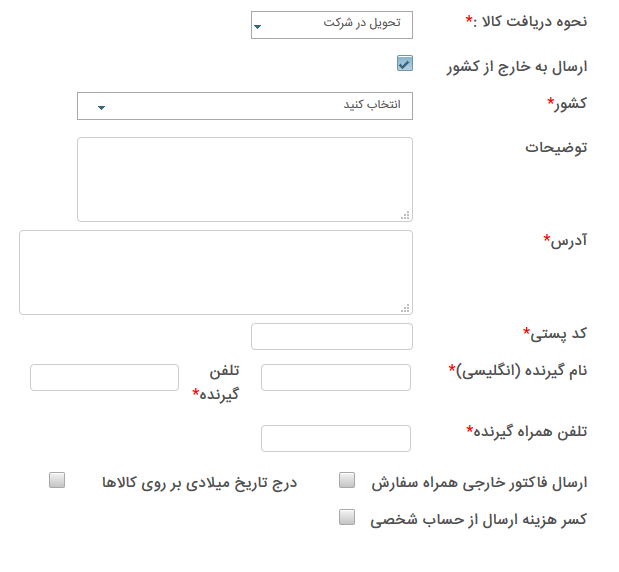Click inside the توضیحات text area
Image resolution: width=619 pixels, height=572 pixels.
click(x=245, y=179)
